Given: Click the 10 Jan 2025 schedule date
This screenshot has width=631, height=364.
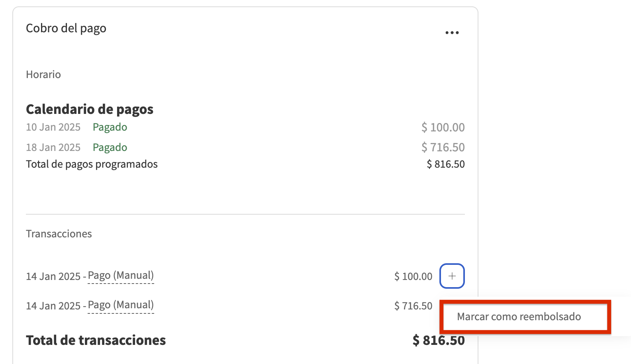Looking at the screenshot, I should coord(53,127).
